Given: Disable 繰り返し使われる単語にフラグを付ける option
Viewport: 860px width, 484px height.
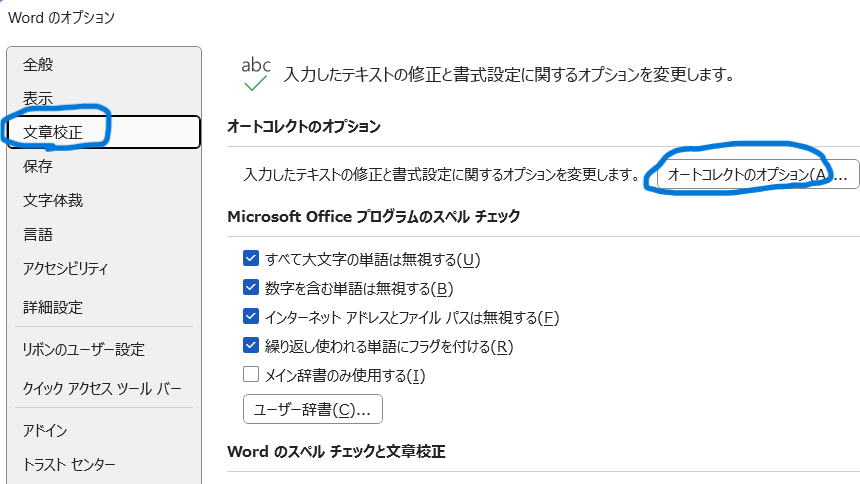Looking at the screenshot, I should coord(251,346).
